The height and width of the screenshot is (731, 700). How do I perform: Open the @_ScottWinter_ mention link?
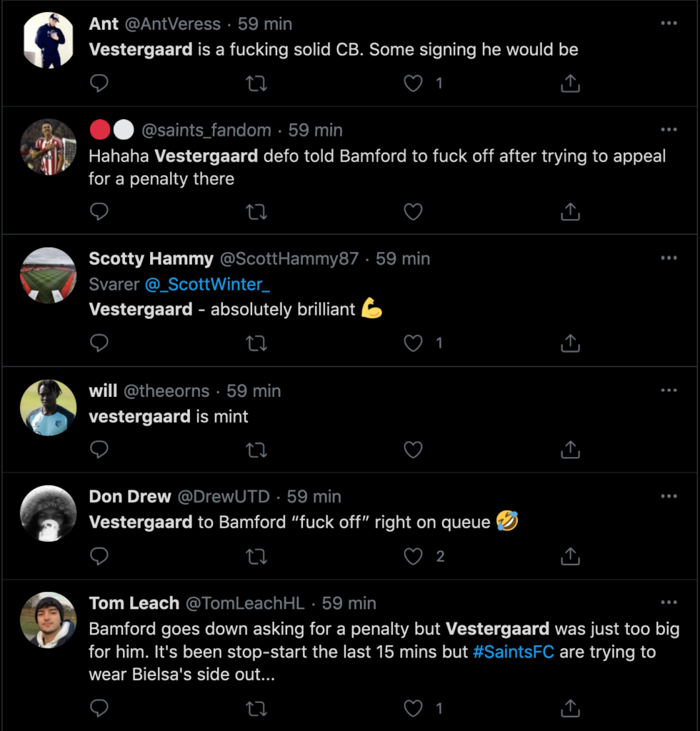(x=207, y=284)
